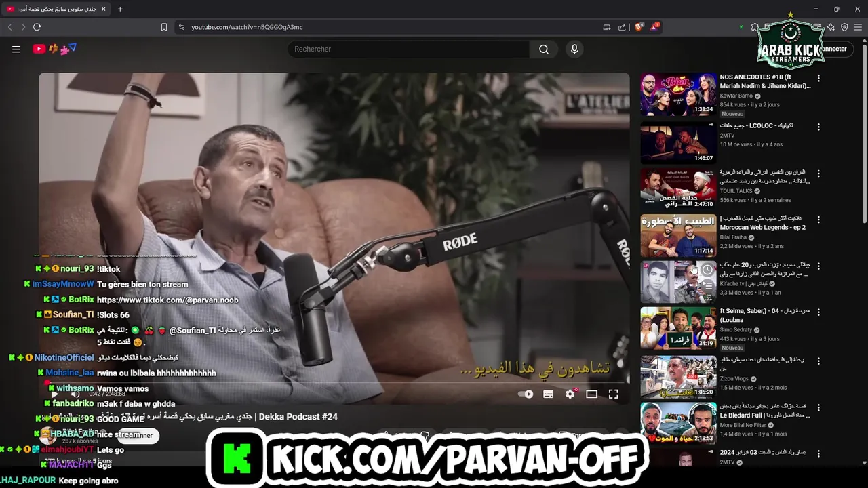
Task: Open options menu for TOUIL TALKS video
Action: 818,174
